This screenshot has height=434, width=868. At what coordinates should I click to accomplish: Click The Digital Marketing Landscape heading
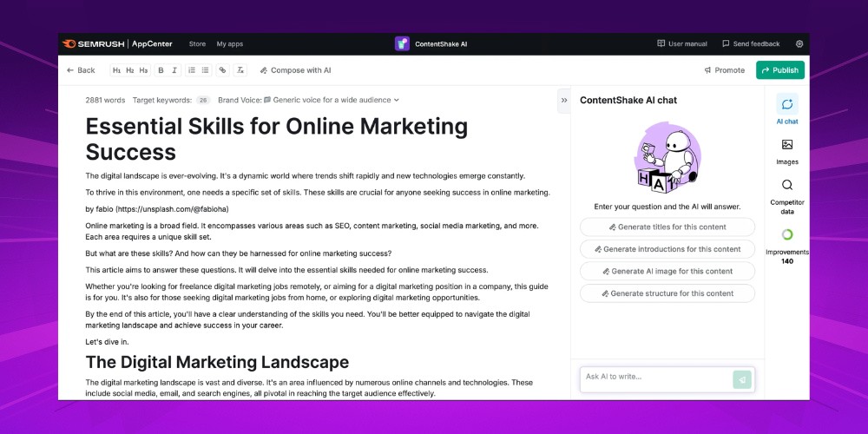(x=217, y=362)
